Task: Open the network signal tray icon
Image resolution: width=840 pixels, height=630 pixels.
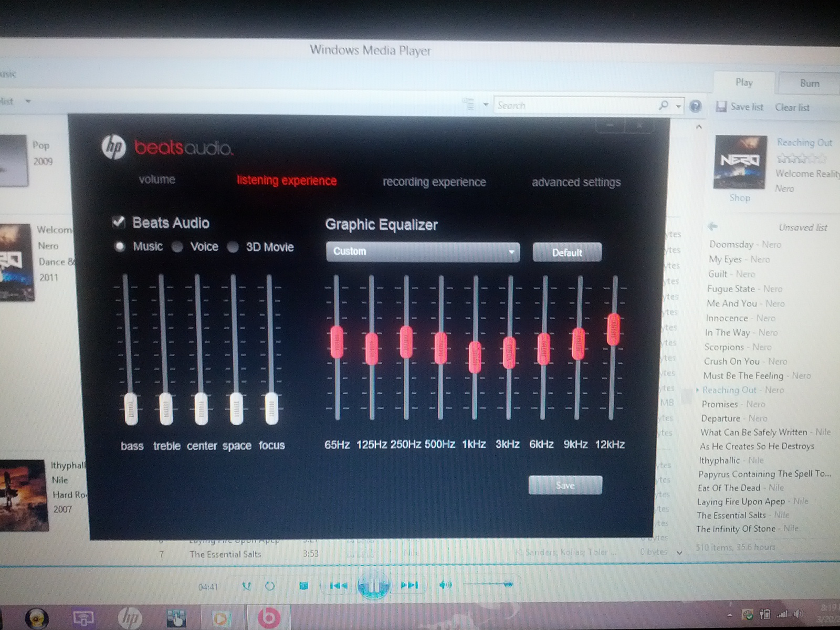Action: [782, 614]
